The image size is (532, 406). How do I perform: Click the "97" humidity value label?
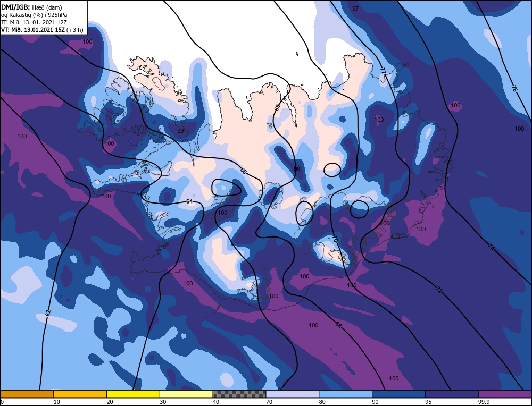[x=355, y=9]
